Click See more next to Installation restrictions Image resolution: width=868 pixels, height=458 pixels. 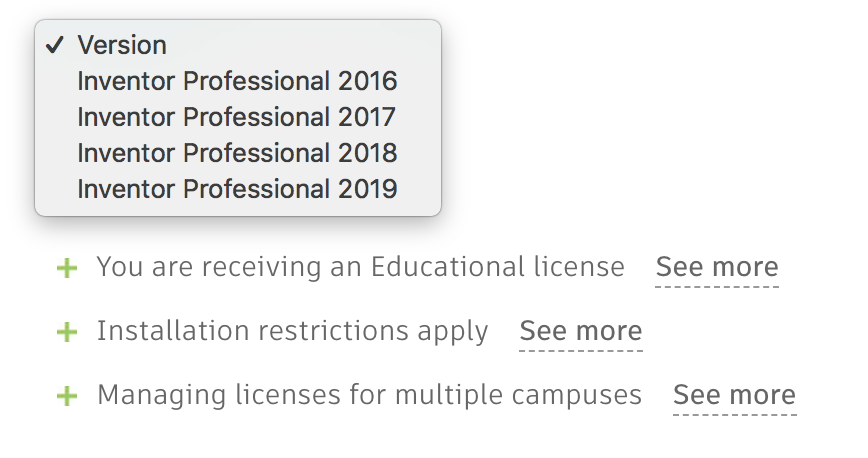pos(580,332)
